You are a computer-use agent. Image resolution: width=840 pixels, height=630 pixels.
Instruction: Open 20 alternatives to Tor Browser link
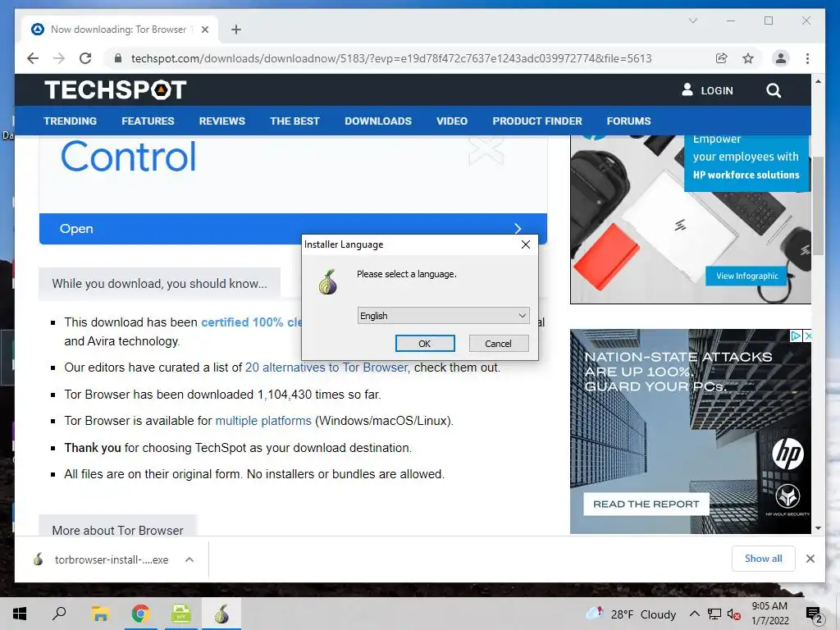(x=326, y=367)
